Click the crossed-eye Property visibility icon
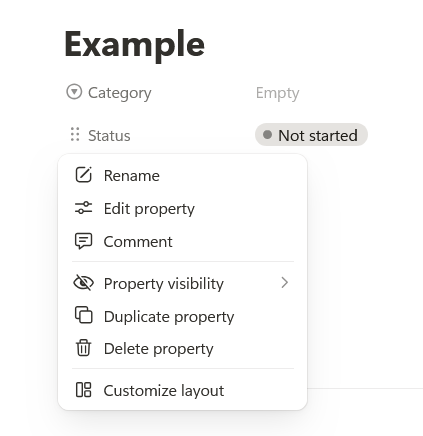The image size is (423, 436). [x=83, y=283]
